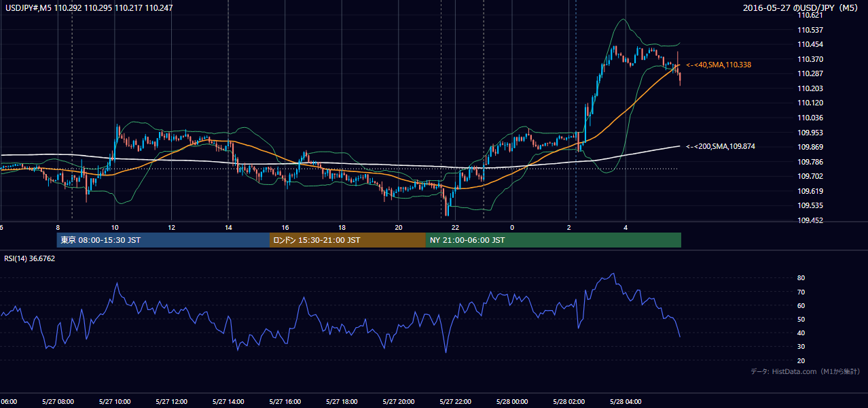Select the 200 SMA label reading 109.874
Image resolution: width=868 pixels, height=408 pixels.
[x=721, y=146]
